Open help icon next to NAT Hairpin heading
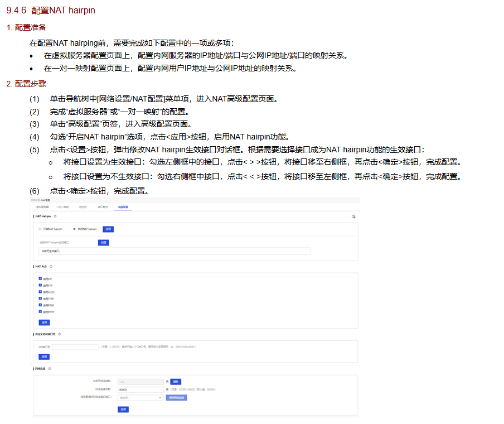This screenshot has width=504, height=424. [55, 216]
